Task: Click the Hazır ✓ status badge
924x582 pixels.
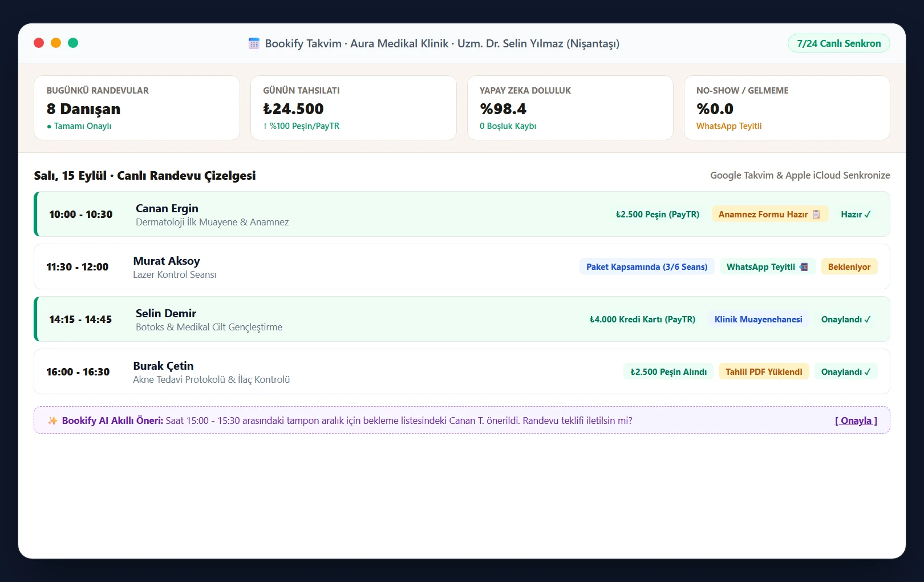Action: click(x=856, y=215)
